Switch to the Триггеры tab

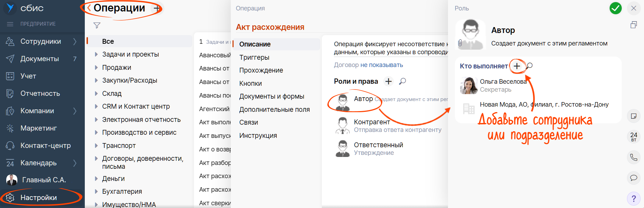pyautogui.click(x=254, y=57)
